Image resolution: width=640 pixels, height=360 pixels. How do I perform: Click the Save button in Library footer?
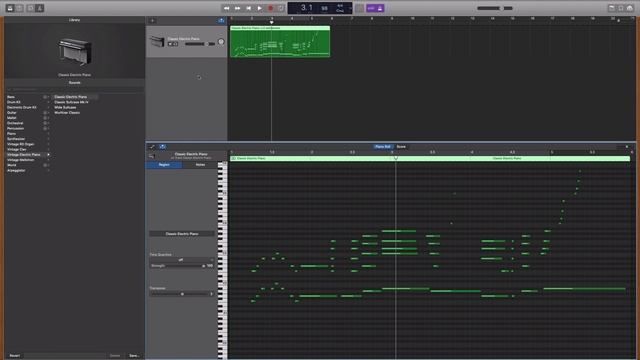point(134,356)
